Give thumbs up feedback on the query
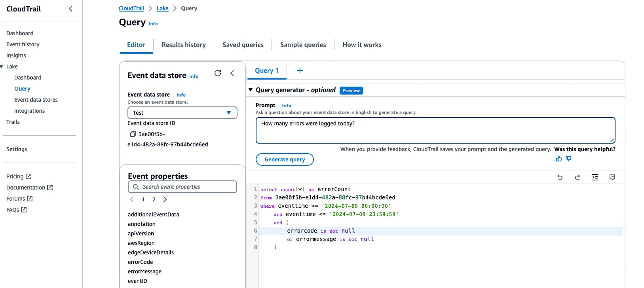644x288 pixels. pos(559,159)
